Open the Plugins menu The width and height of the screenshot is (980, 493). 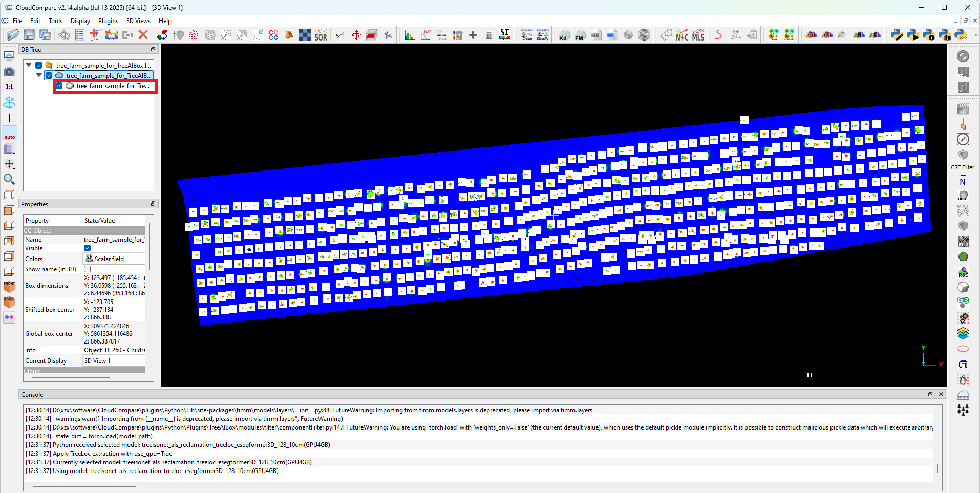pos(108,21)
